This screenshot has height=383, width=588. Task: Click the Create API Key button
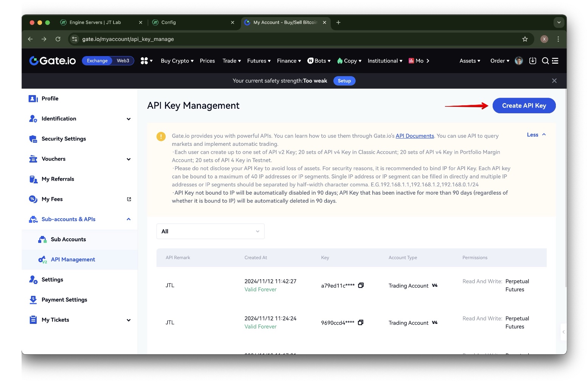tap(524, 106)
